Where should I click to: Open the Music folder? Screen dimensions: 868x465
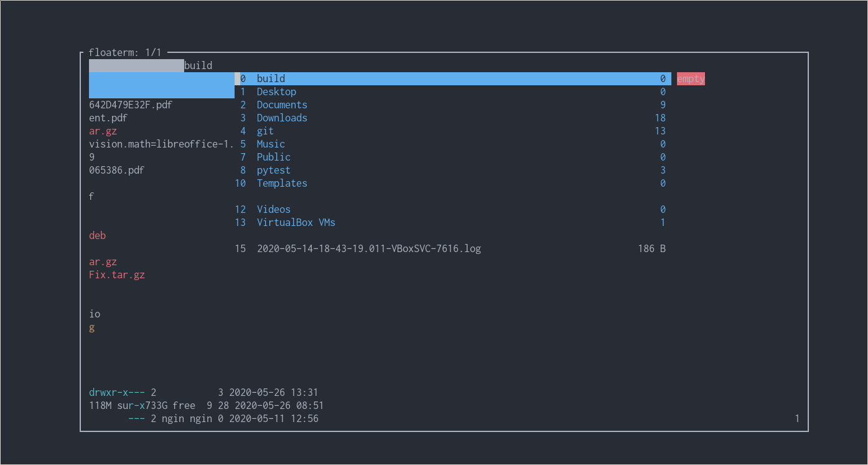click(270, 144)
